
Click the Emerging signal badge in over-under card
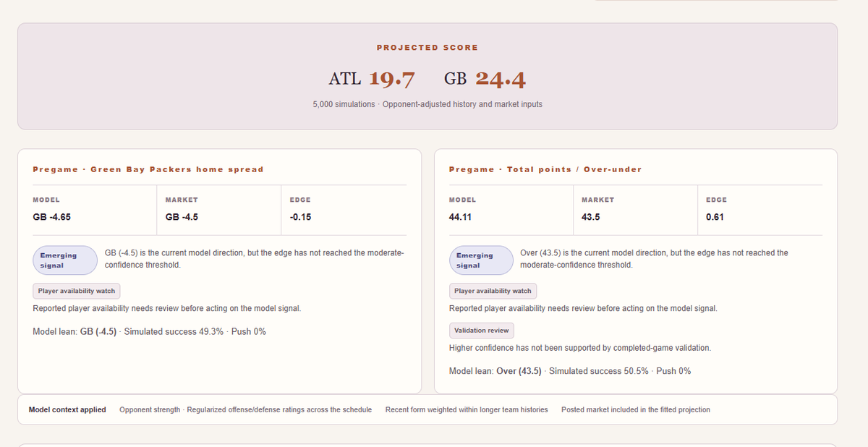pyautogui.click(x=481, y=260)
